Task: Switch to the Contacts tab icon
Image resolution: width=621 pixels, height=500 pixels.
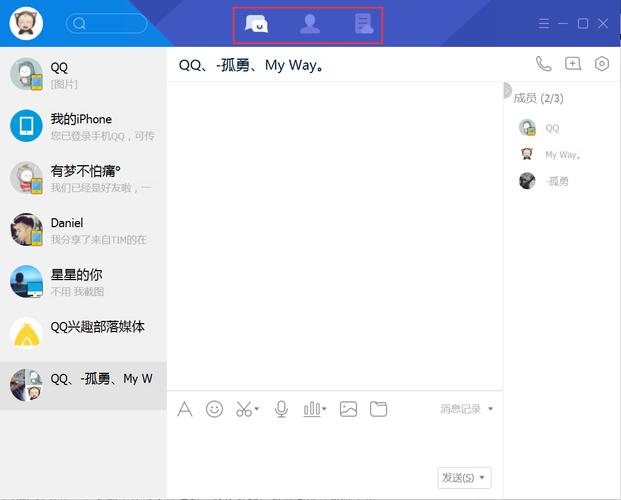Action: (x=310, y=24)
